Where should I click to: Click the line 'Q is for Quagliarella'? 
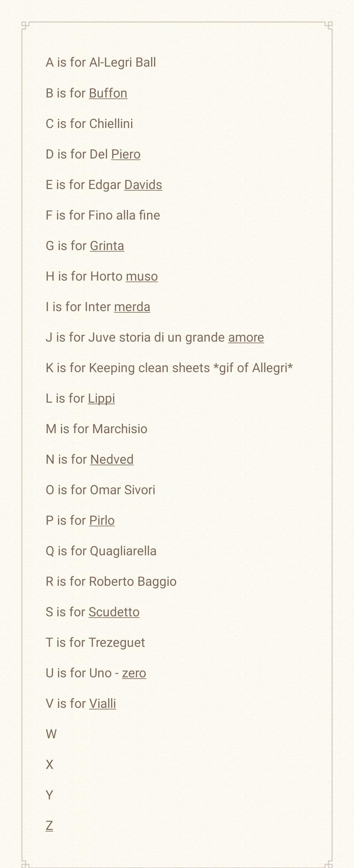[x=101, y=551]
